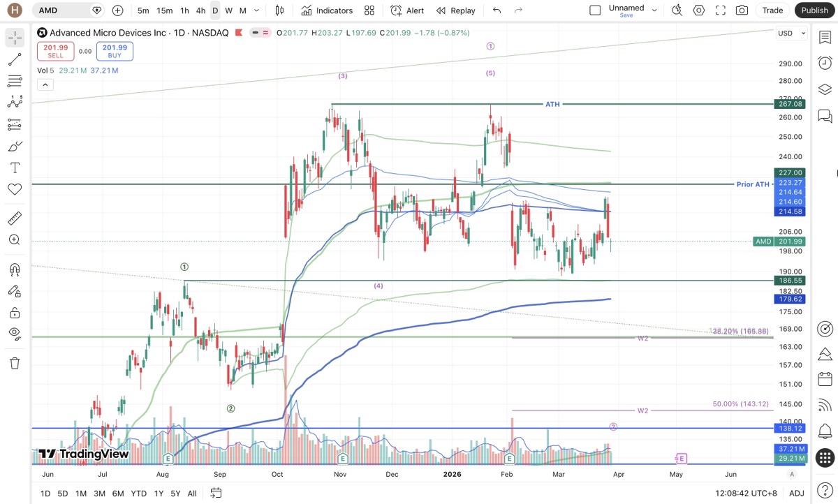Switch to the 1h timeframe
The width and height of the screenshot is (838, 504).
pyautogui.click(x=184, y=10)
